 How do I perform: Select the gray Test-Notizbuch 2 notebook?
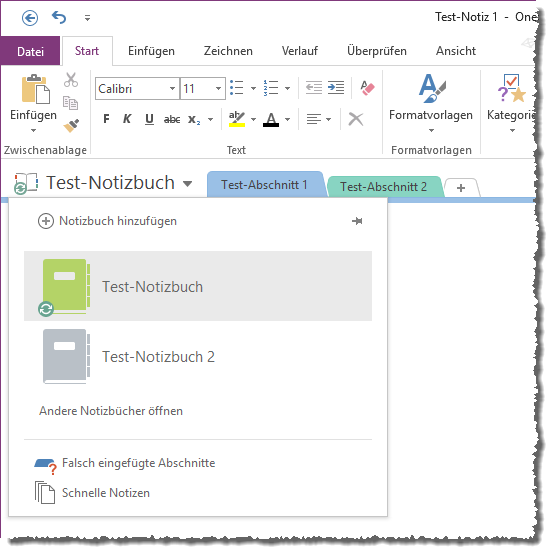[198, 356]
